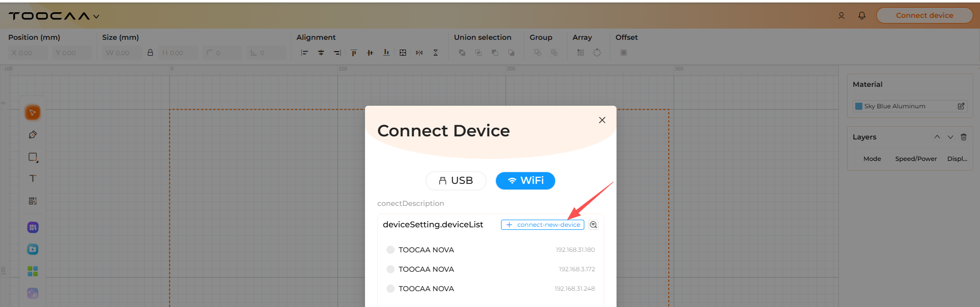Click the vertical flip icon

[x=436, y=53]
